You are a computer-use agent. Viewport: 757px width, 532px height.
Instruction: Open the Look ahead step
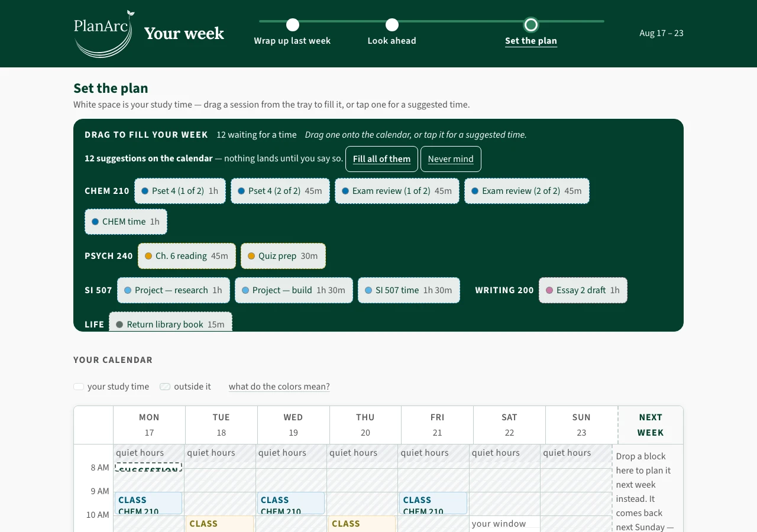pos(392,33)
